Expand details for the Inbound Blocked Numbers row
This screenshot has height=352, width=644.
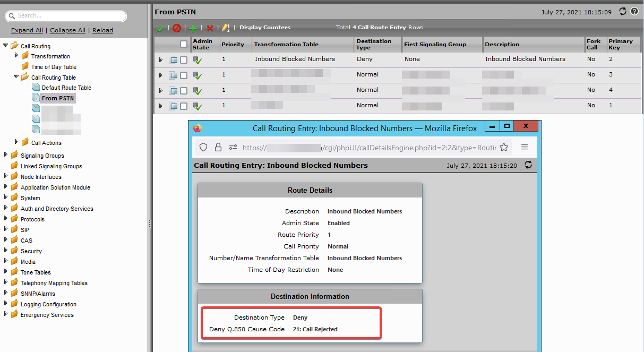(161, 59)
